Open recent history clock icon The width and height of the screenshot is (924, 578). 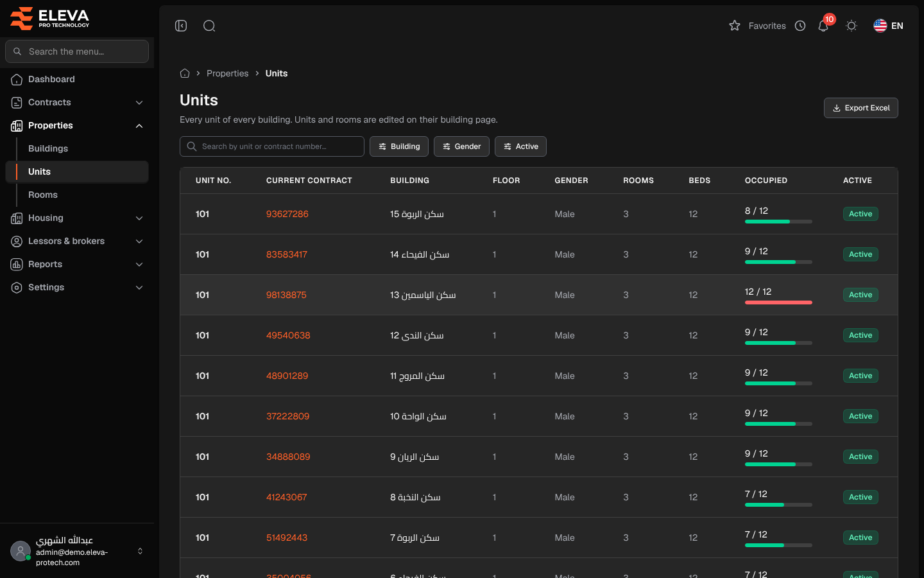click(800, 26)
